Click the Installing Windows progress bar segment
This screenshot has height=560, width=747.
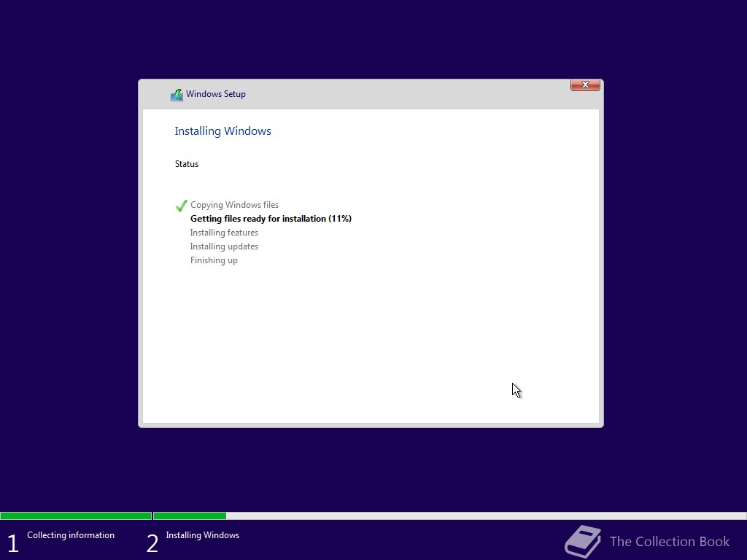449,516
